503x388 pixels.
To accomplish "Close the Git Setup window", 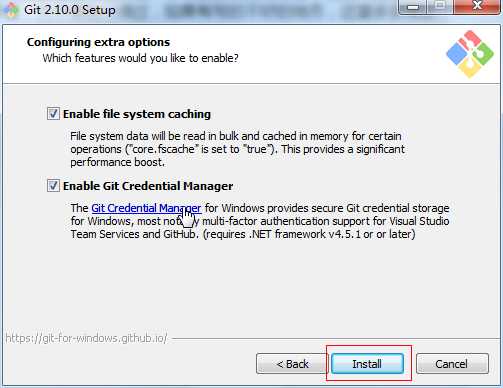I will [477, 7].
